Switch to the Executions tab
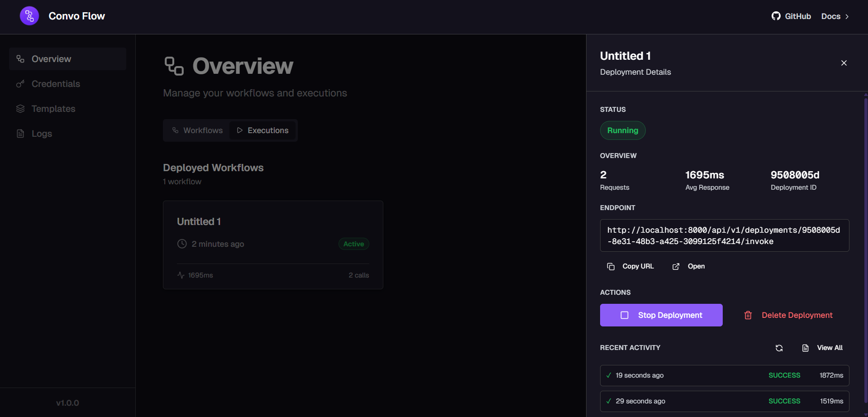 [263, 130]
